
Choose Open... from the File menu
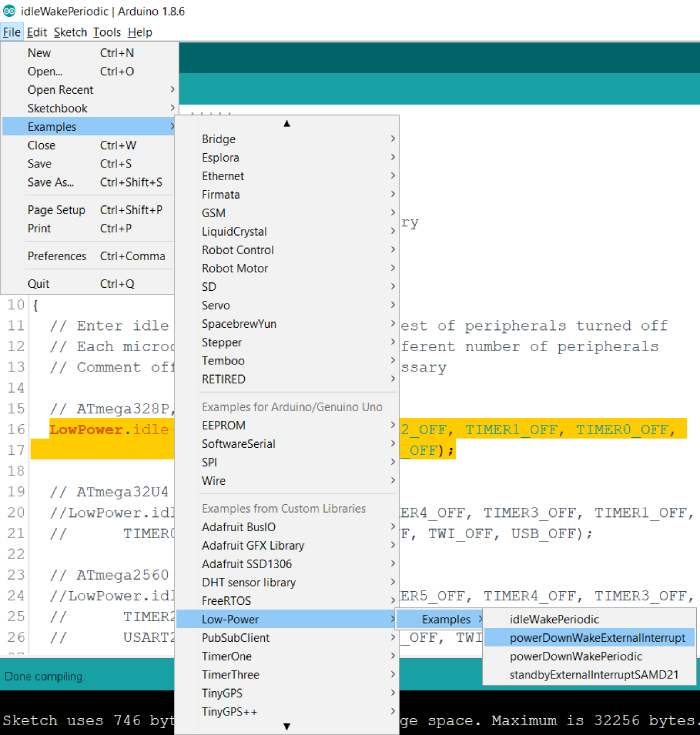click(89, 71)
